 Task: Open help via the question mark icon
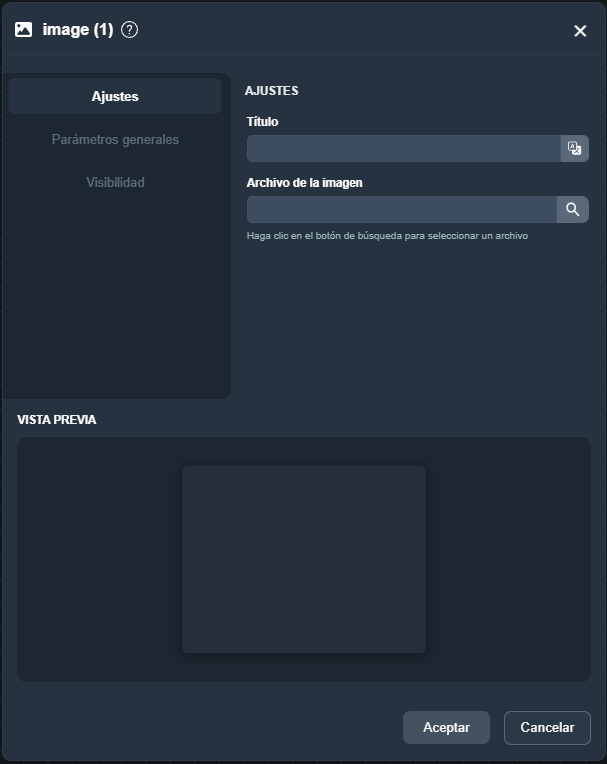pyautogui.click(x=129, y=30)
